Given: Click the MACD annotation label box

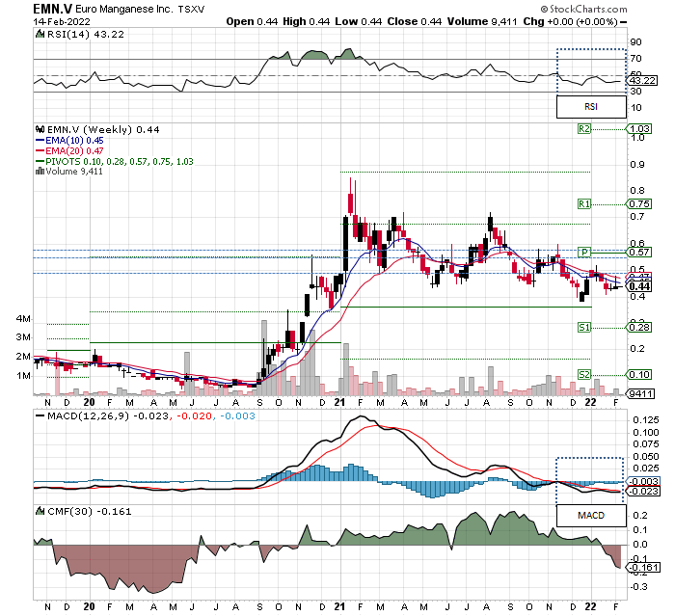Looking at the screenshot, I should (x=591, y=516).
